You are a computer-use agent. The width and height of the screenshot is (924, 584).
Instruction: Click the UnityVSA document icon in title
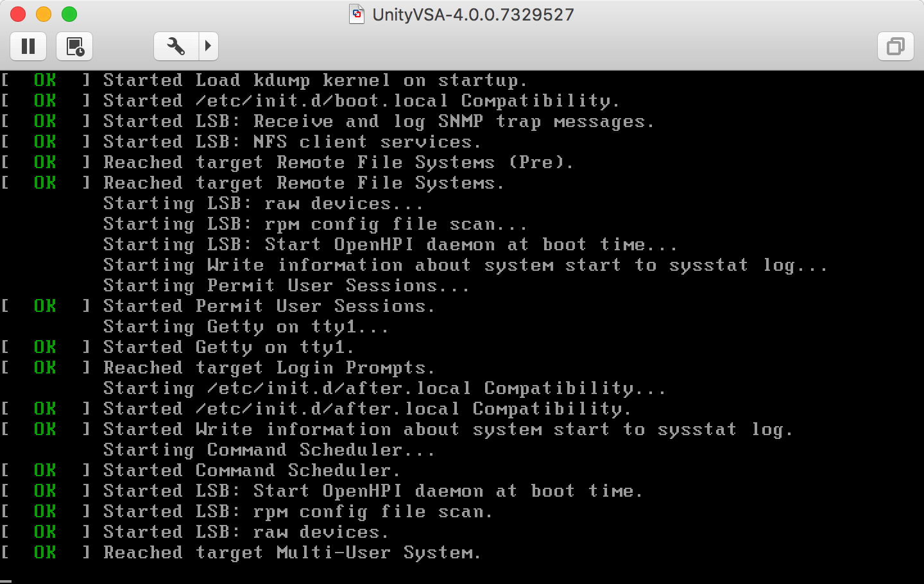357,14
